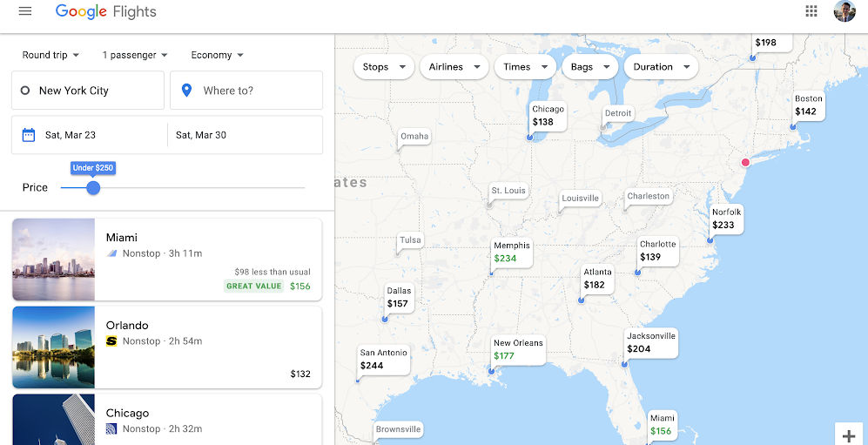
Task: Click the destination location pin icon
Action: click(186, 91)
